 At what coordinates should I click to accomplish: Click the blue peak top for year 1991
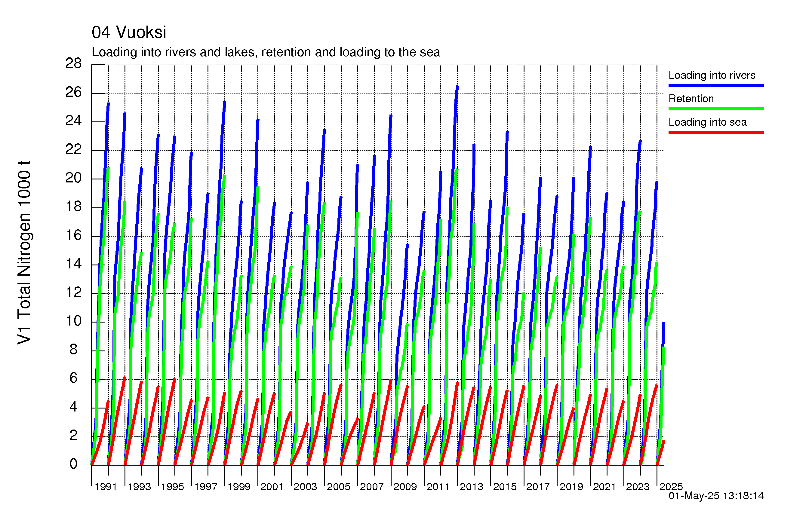pos(108,104)
